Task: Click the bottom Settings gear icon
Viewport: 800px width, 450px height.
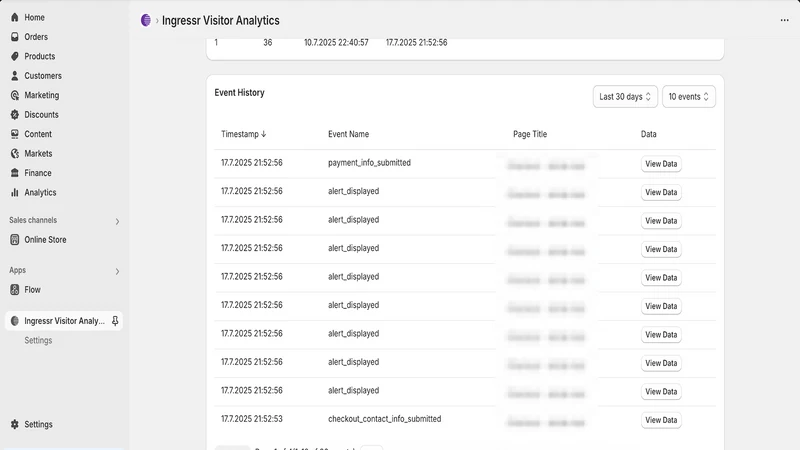Action: click(15, 424)
